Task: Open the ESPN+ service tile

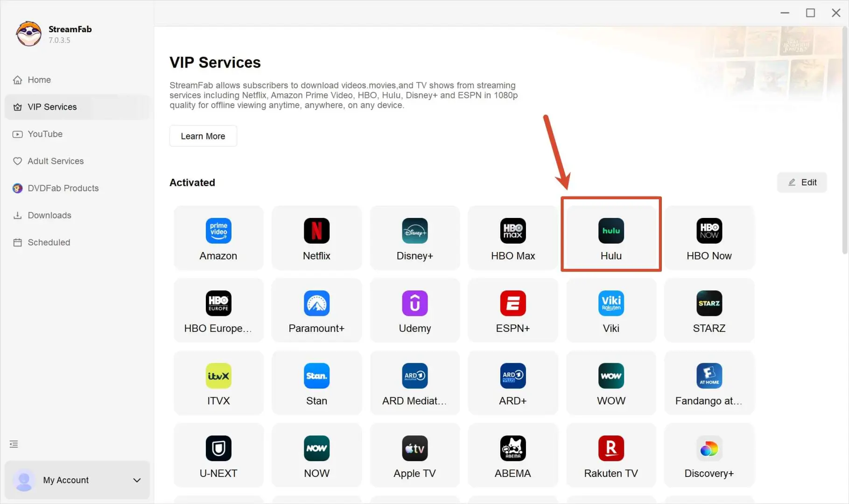Action: [512, 310]
